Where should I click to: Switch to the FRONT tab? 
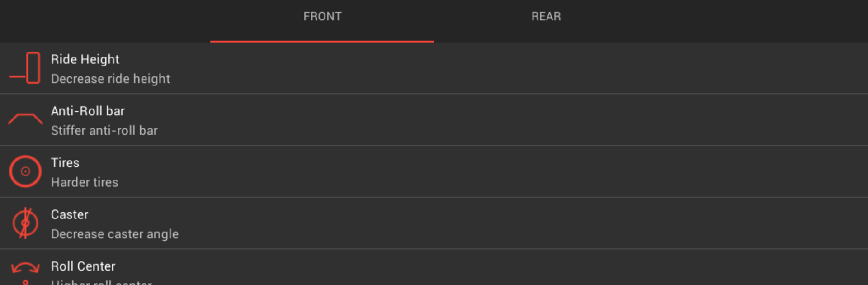point(322,17)
